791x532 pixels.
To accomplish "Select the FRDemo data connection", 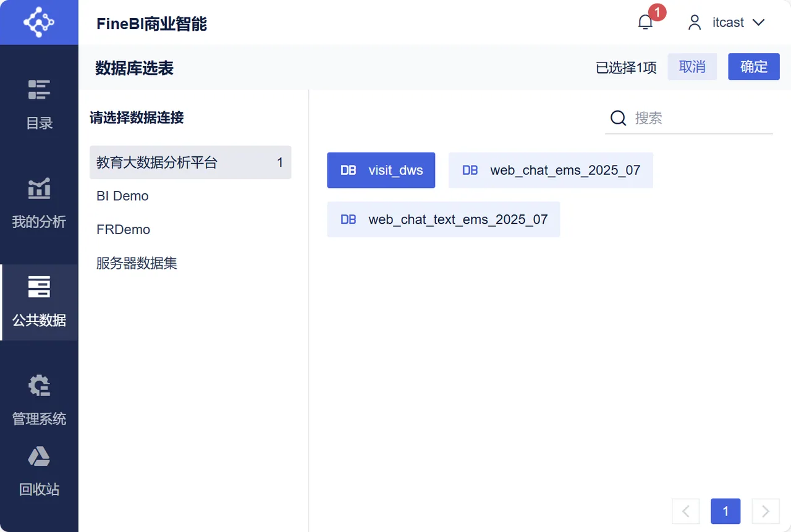I will [x=190, y=229].
